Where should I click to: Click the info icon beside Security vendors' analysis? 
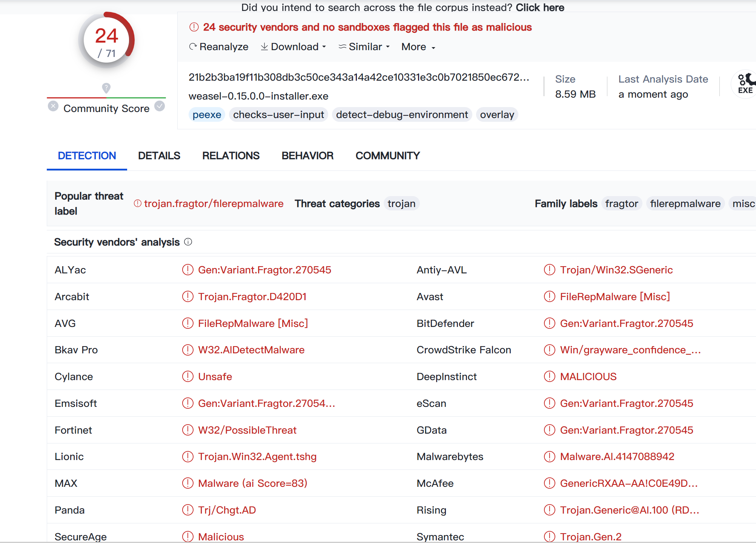(x=188, y=242)
